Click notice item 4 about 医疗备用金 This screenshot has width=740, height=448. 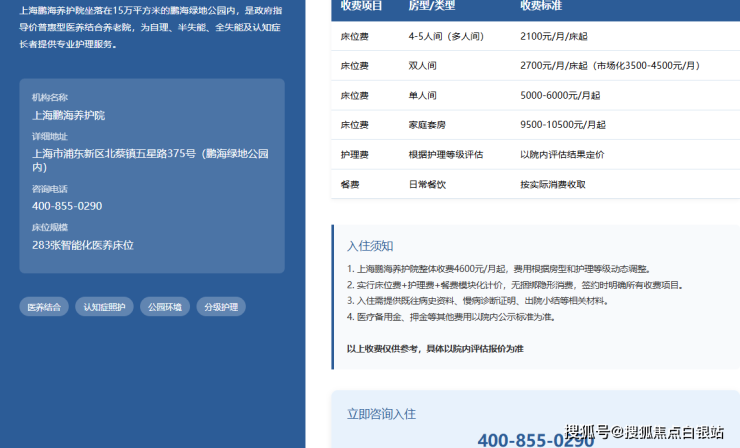(451, 317)
